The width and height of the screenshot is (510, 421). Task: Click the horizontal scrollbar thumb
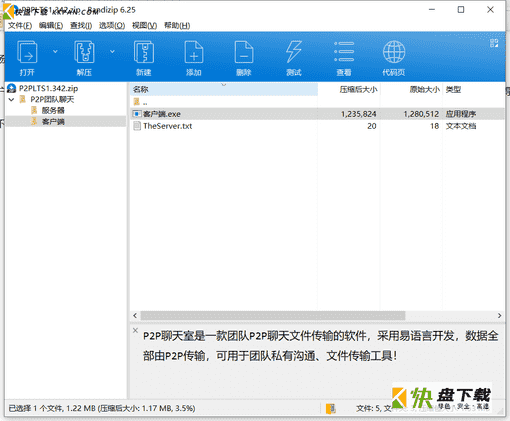tap(273, 315)
